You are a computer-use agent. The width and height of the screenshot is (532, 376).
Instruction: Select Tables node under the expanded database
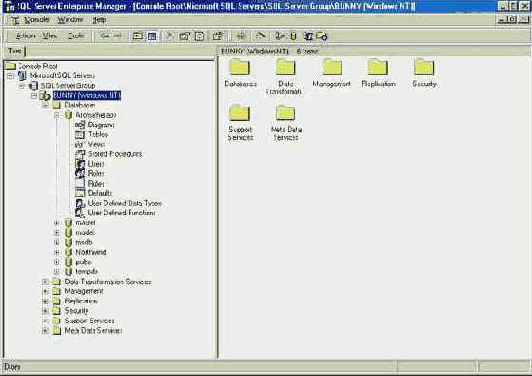(98, 134)
